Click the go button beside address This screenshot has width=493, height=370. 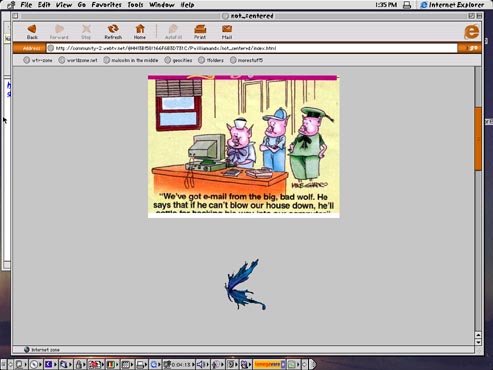pyautogui.click(x=470, y=48)
